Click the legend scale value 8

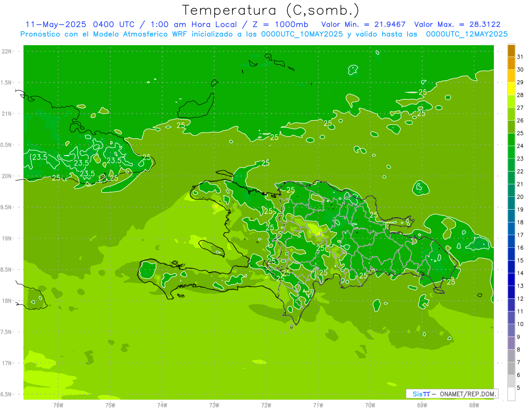pyautogui.click(x=519, y=350)
